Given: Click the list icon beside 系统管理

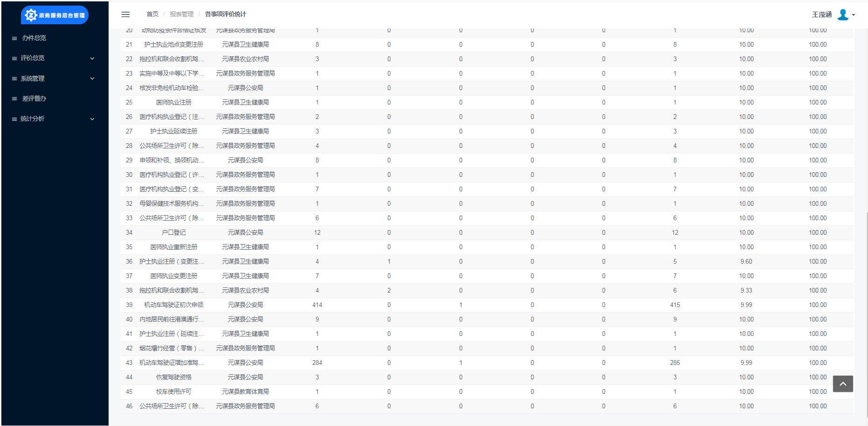Looking at the screenshot, I should point(14,79).
